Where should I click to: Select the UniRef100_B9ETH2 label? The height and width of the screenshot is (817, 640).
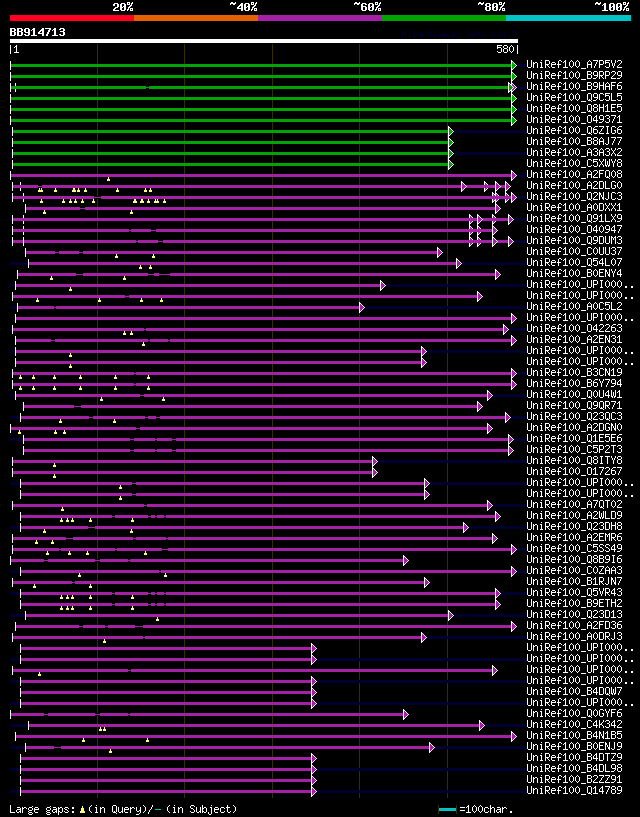point(574,603)
